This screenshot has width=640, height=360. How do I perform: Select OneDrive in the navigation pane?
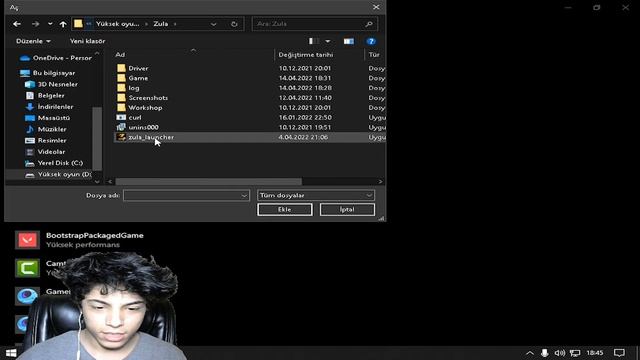pos(56,58)
